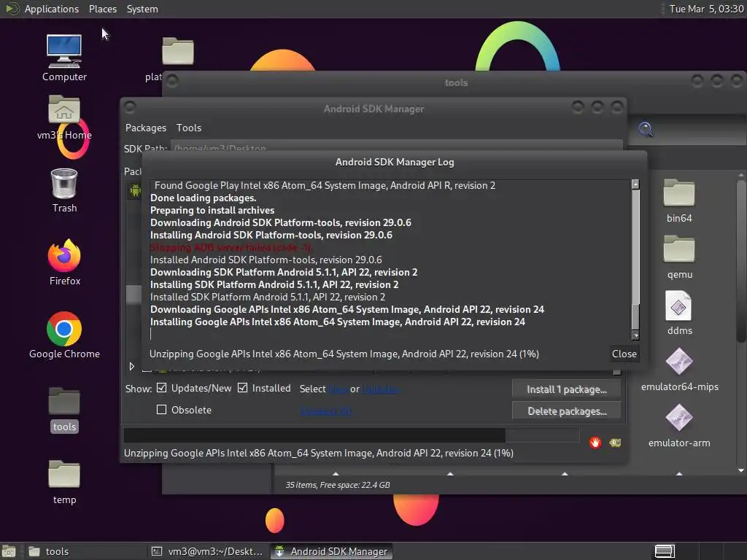This screenshot has width=747, height=560.
Task: Click the New link after Select
Action: 338,389
